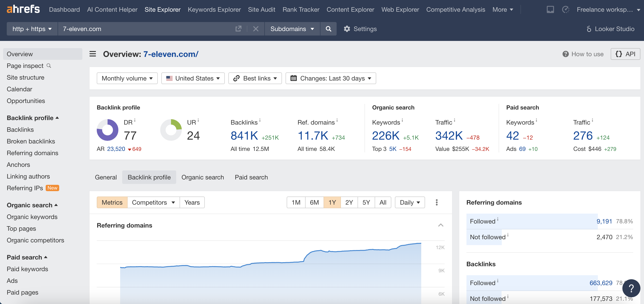Open Settings gear icon
The image size is (644, 304).
pos(347,29)
